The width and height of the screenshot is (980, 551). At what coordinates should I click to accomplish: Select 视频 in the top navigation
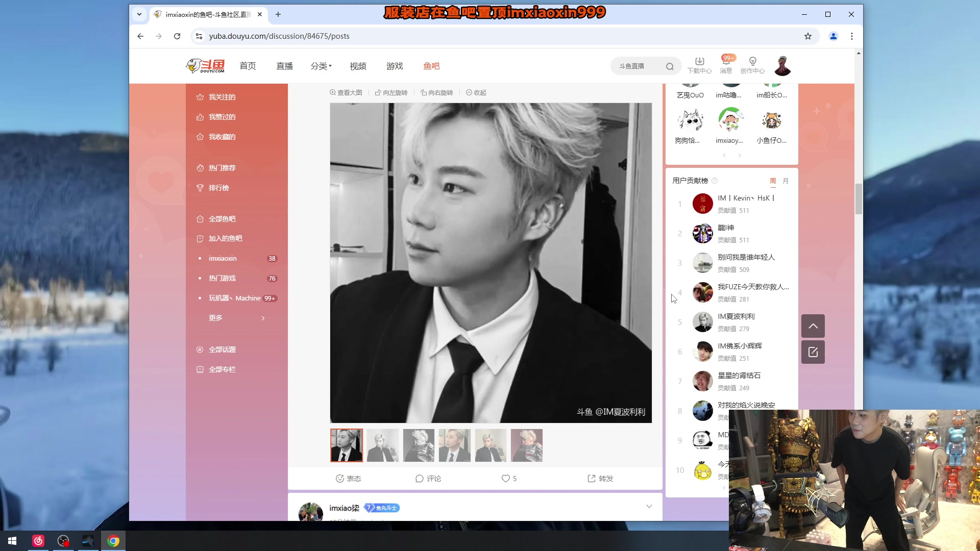tap(358, 66)
